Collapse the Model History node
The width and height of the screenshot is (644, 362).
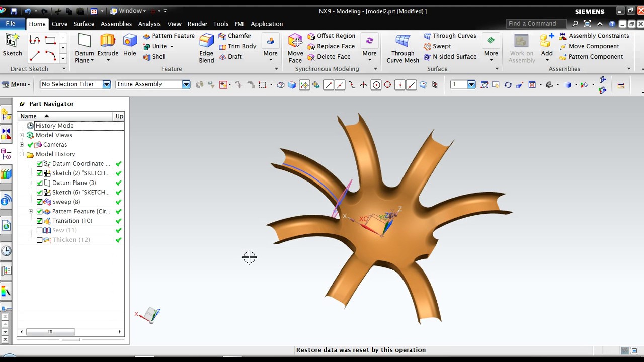point(22,154)
